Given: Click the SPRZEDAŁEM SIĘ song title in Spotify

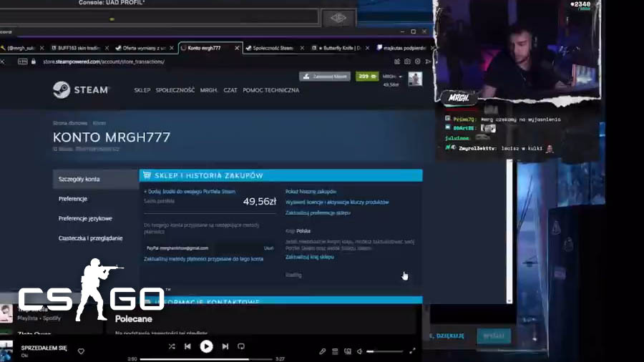Looking at the screenshot, I should click(44, 348).
